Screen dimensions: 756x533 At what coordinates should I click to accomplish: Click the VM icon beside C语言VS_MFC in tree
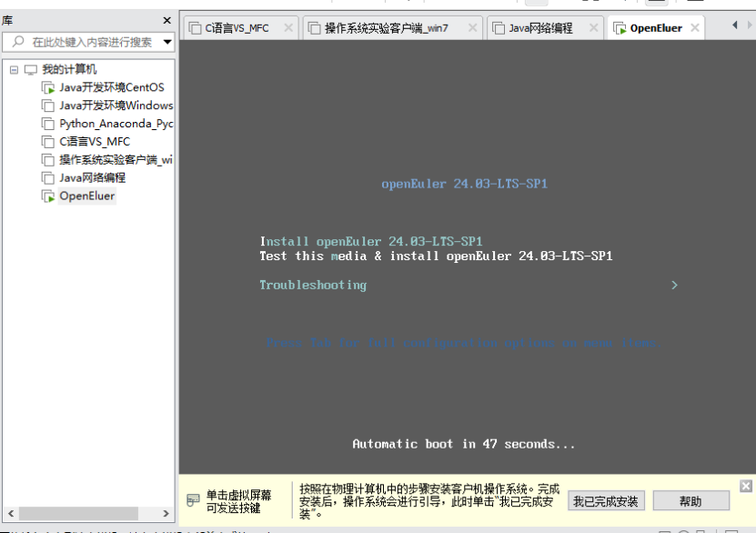tap(47, 142)
